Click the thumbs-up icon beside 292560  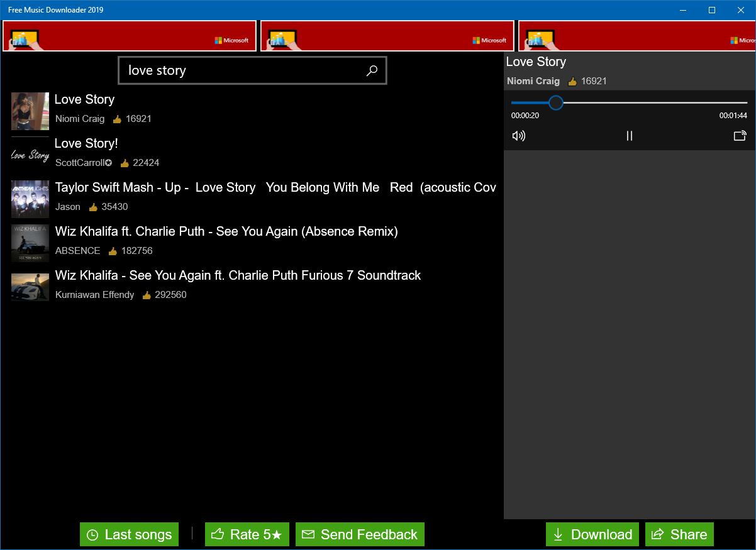(147, 294)
